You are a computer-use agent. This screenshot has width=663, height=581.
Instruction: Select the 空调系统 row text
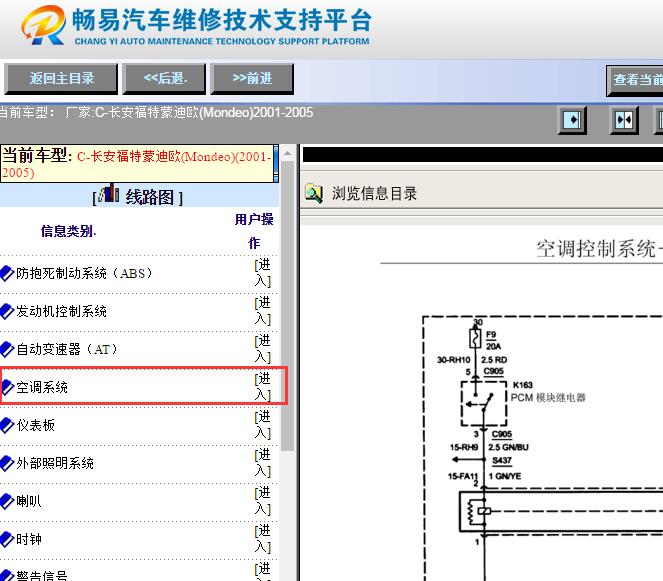(42, 387)
